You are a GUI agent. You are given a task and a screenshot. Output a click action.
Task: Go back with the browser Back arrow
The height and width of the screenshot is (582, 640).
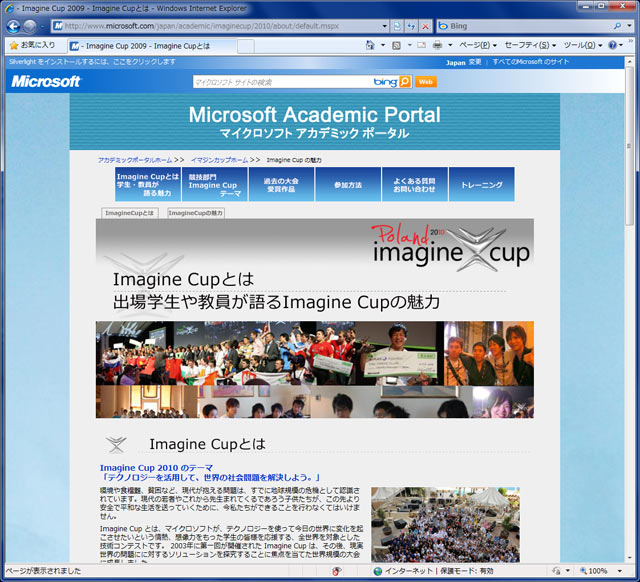pyautogui.click(x=13, y=26)
